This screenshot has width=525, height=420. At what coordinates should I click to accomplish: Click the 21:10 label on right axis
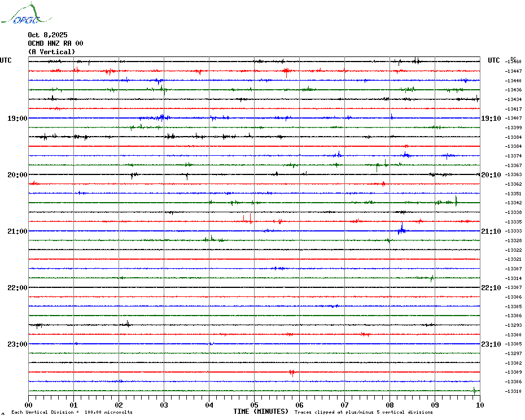(491, 231)
